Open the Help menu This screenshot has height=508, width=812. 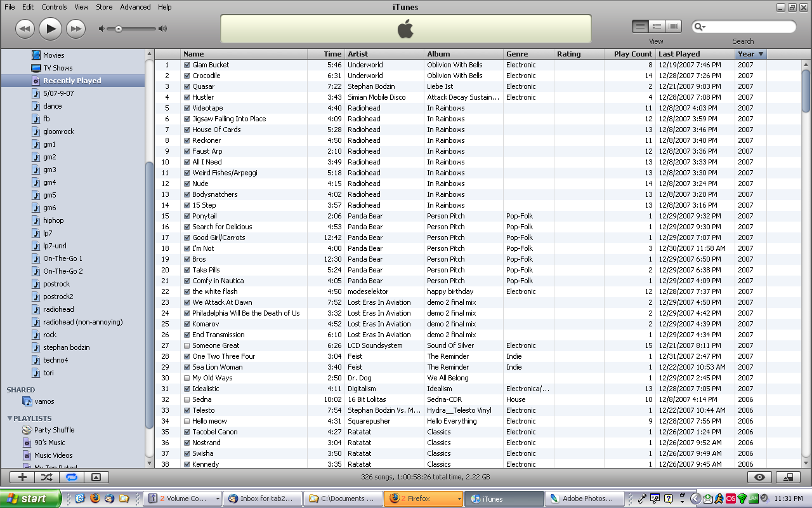(164, 7)
